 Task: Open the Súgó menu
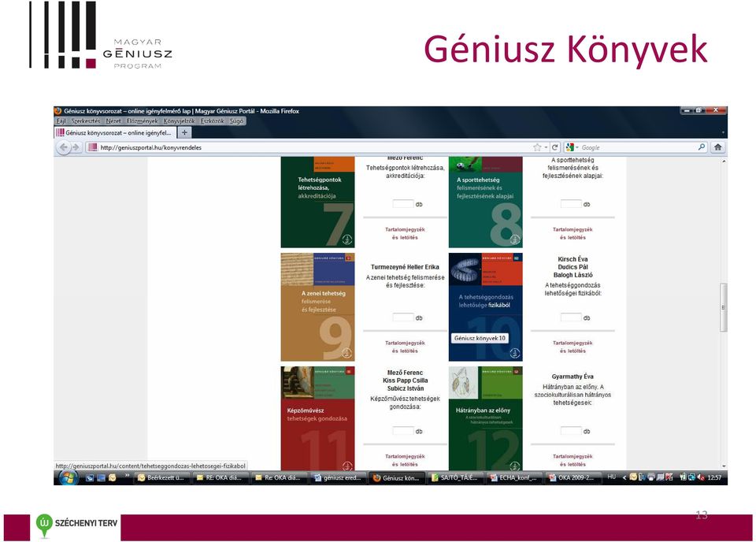(237, 121)
